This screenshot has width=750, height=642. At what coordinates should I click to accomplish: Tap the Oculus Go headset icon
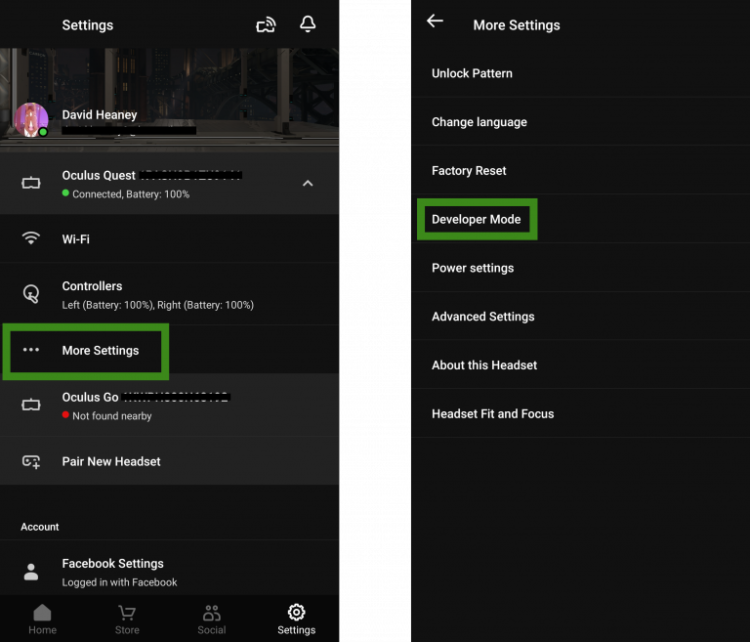31,405
